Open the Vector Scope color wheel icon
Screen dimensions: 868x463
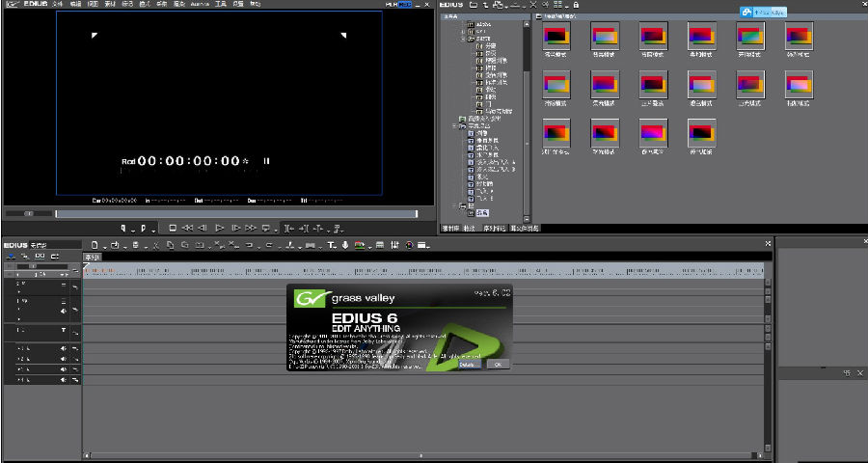pyautogui.click(x=409, y=245)
